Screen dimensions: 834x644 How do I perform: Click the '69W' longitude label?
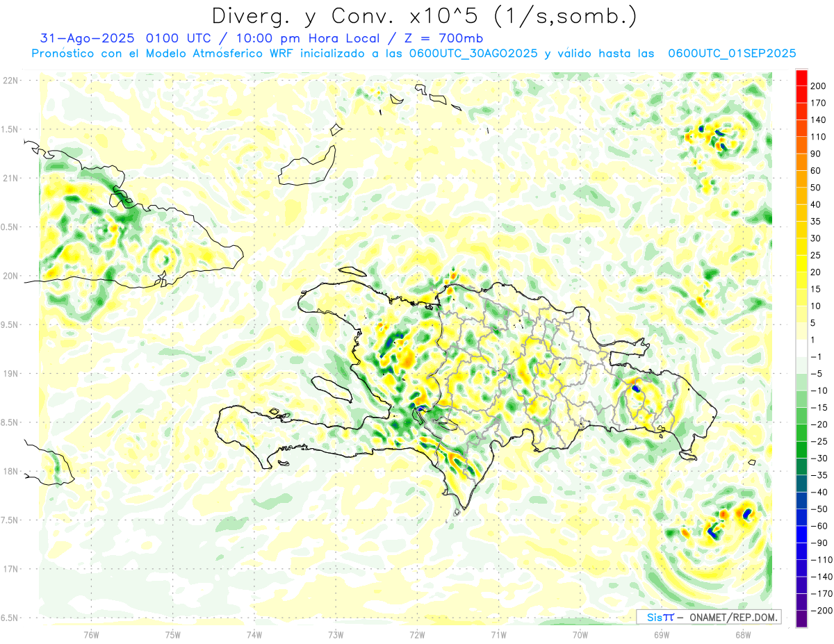[x=662, y=634]
